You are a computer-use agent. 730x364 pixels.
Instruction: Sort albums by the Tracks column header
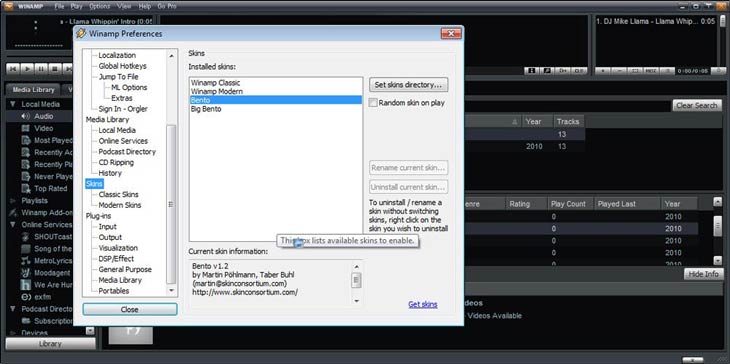[x=568, y=121]
